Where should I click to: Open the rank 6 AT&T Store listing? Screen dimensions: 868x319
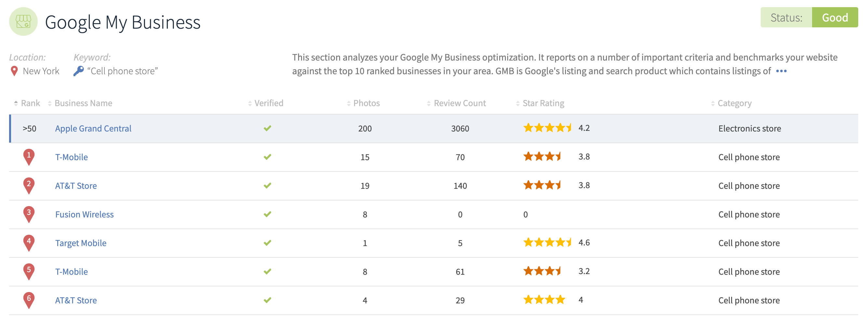click(x=76, y=301)
